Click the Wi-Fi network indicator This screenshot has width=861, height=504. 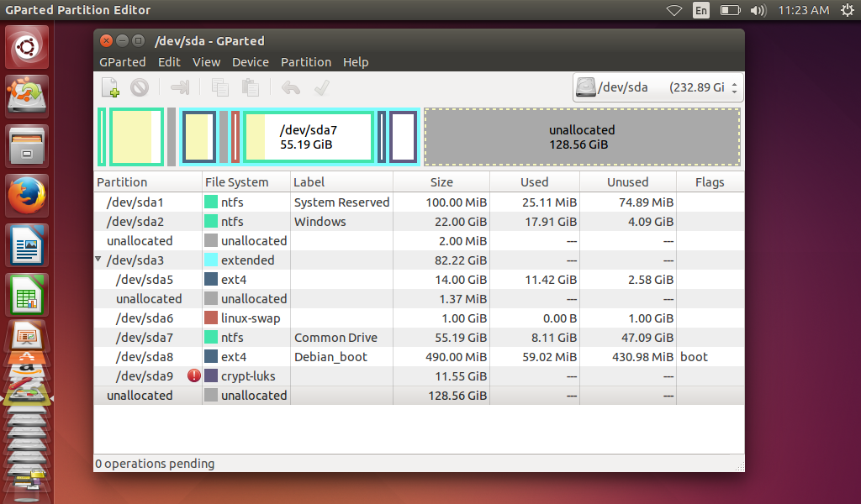(x=674, y=10)
